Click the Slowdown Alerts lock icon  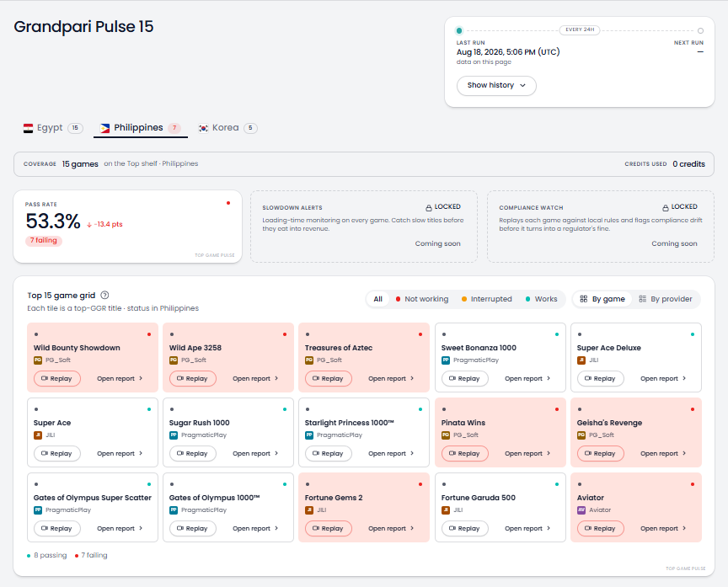[x=429, y=207]
